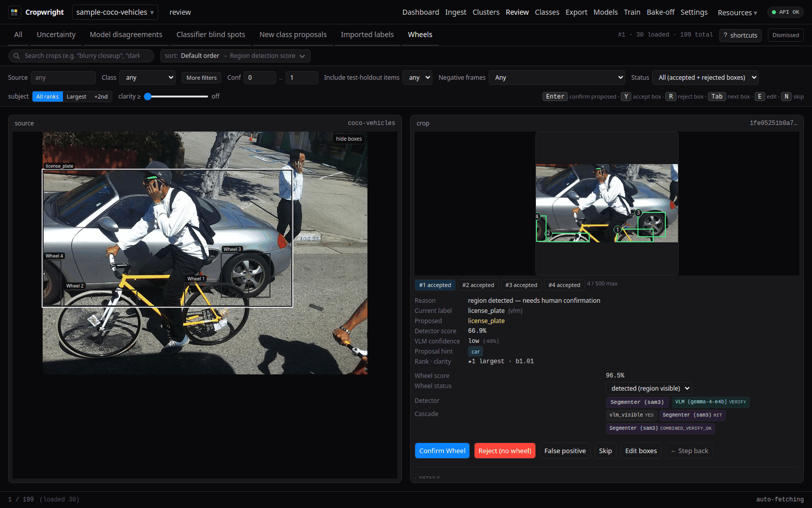Open the Export page

(577, 12)
